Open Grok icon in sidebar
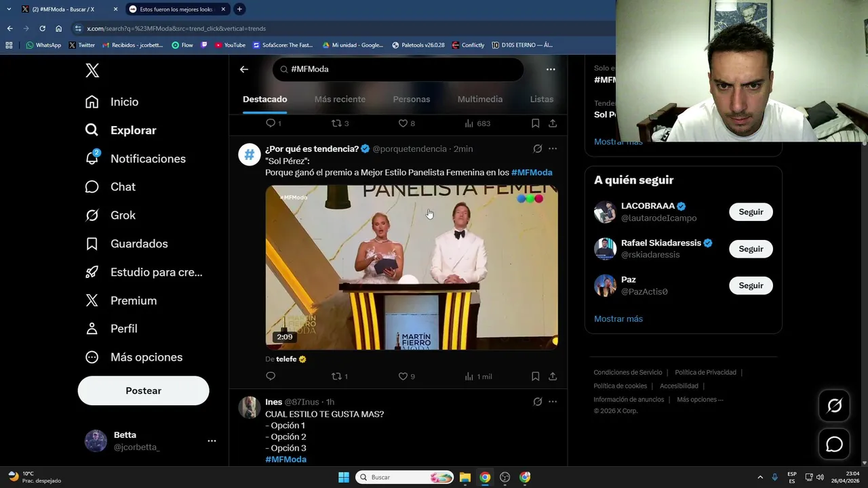868x488 pixels. tap(92, 216)
